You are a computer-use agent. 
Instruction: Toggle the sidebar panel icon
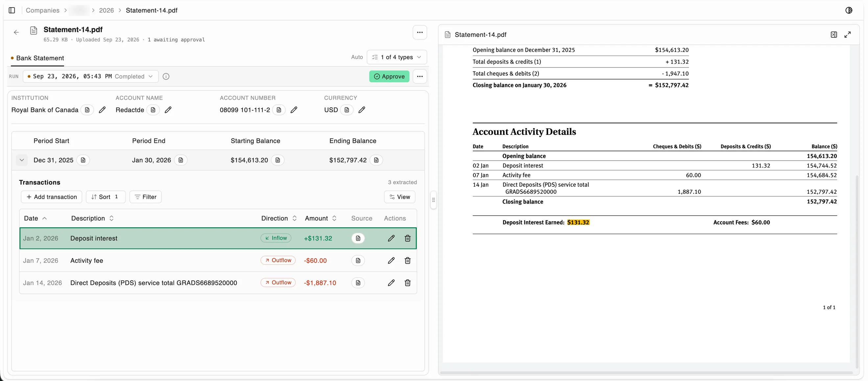point(12,11)
